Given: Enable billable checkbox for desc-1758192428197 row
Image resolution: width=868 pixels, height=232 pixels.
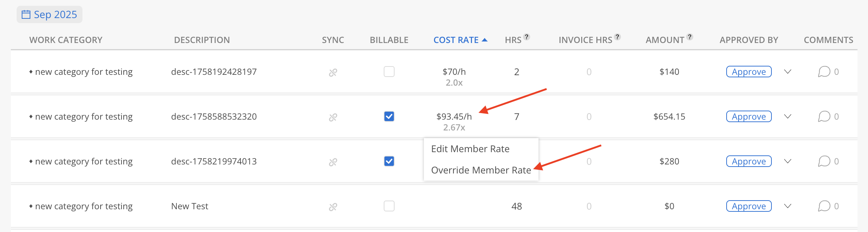Looking at the screenshot, I should point(389,72).
